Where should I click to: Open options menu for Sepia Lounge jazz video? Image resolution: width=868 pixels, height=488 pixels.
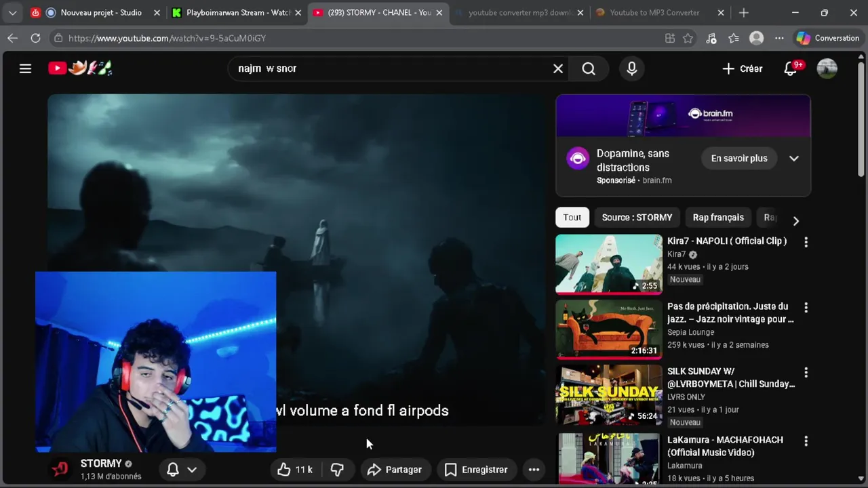pos(806,308)
